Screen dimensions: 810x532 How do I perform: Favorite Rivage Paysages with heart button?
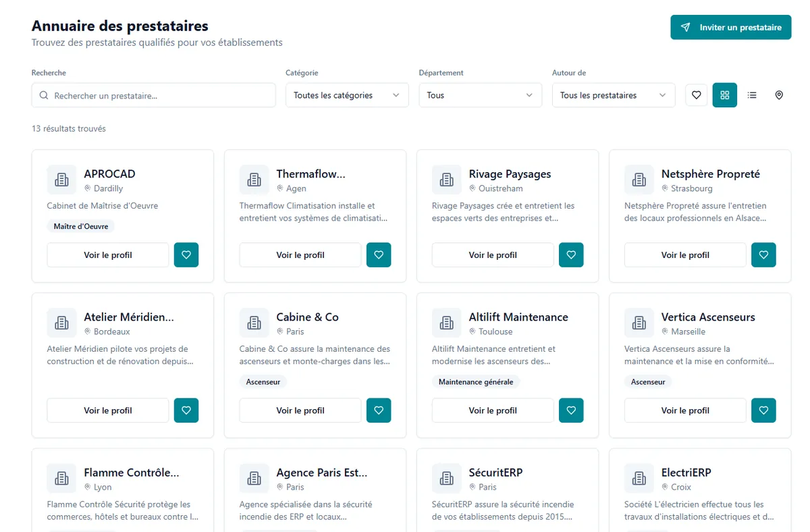pos(571,255)
